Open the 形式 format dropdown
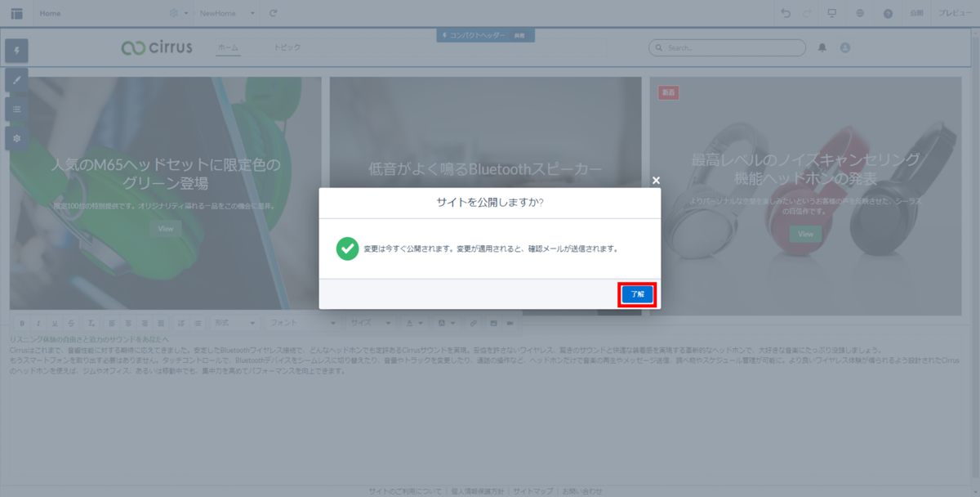Viewport: 980px width, 497px height. click(x=235, y=324)
